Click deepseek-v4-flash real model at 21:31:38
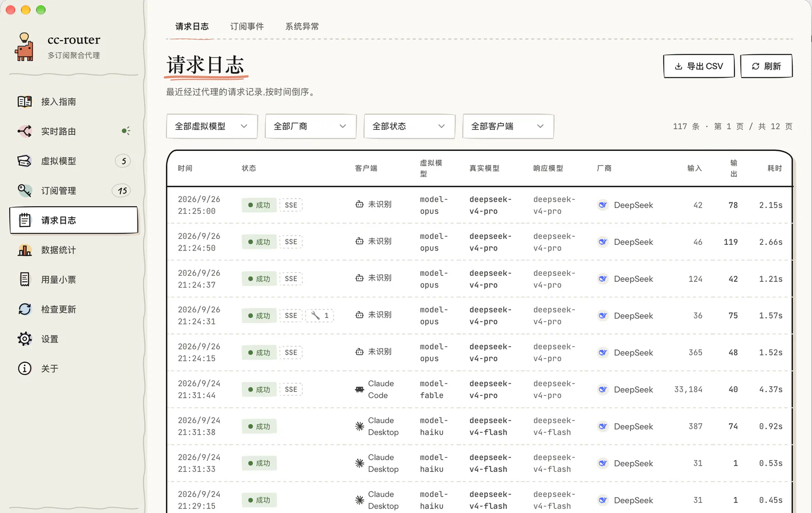Screen dimensions: 812x513 click(490, 427)
